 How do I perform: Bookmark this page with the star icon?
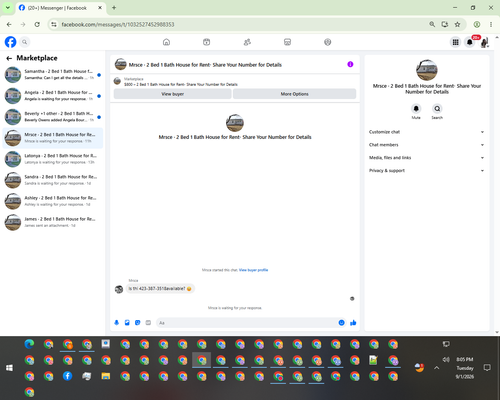coord(457,24)
